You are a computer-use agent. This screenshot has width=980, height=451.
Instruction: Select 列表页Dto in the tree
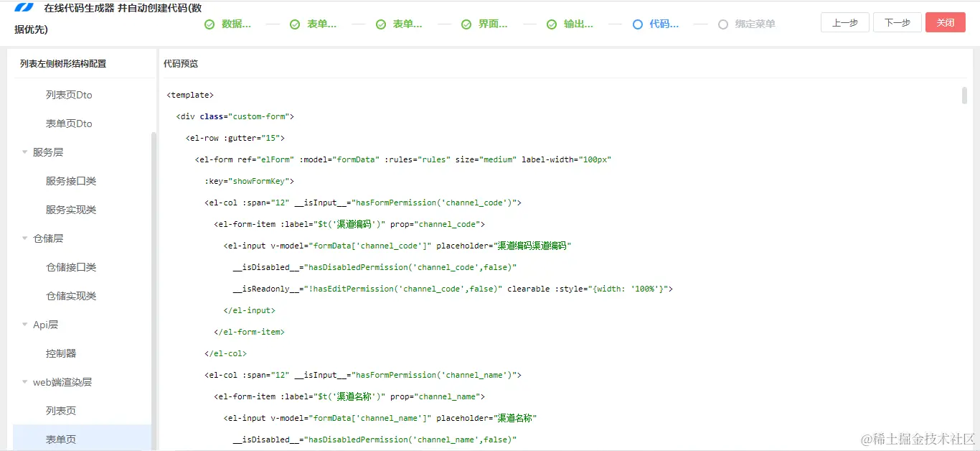pos(69,95)
